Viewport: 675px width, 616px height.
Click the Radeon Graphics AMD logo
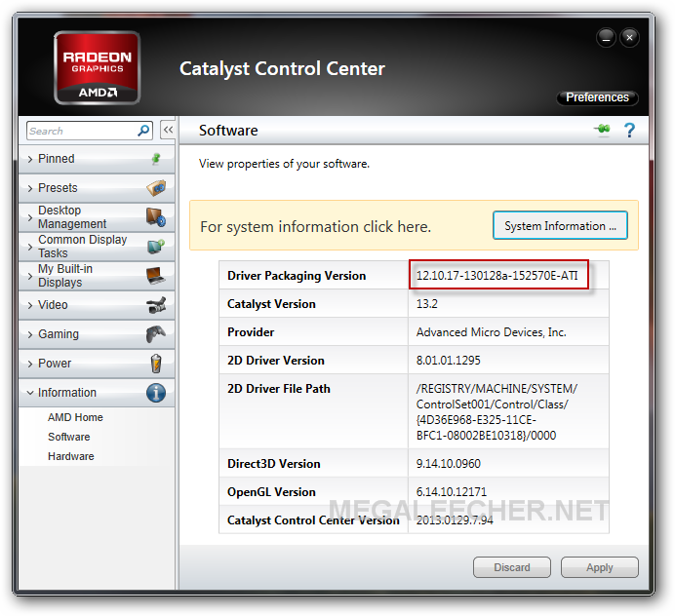point(97,68)
